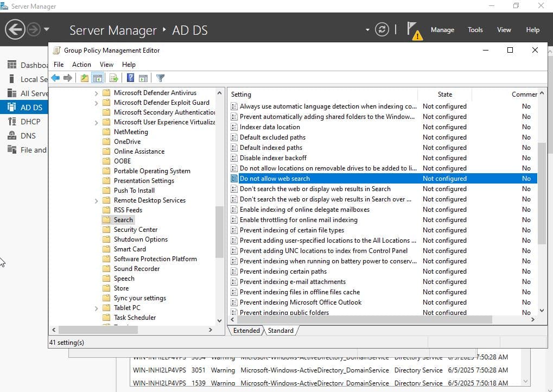This screenshot has height=392, width=553.
Task: Toggle Show/Hide Console Tree button
Action: point(98,78)
